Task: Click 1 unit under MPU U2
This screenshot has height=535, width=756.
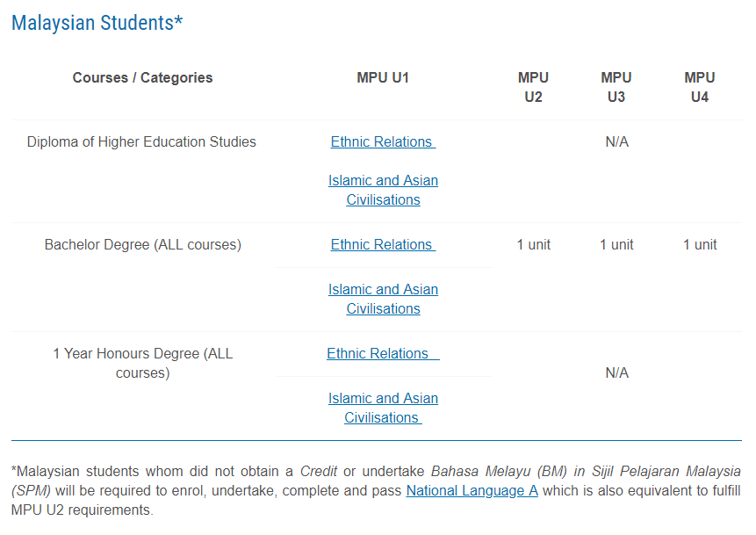Action: [533, 244]
